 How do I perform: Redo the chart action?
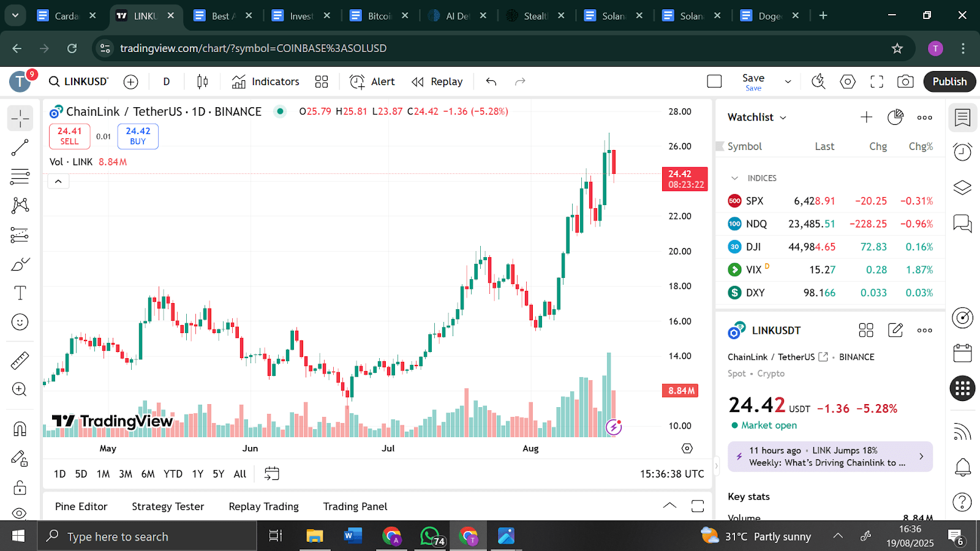[520, 81]
